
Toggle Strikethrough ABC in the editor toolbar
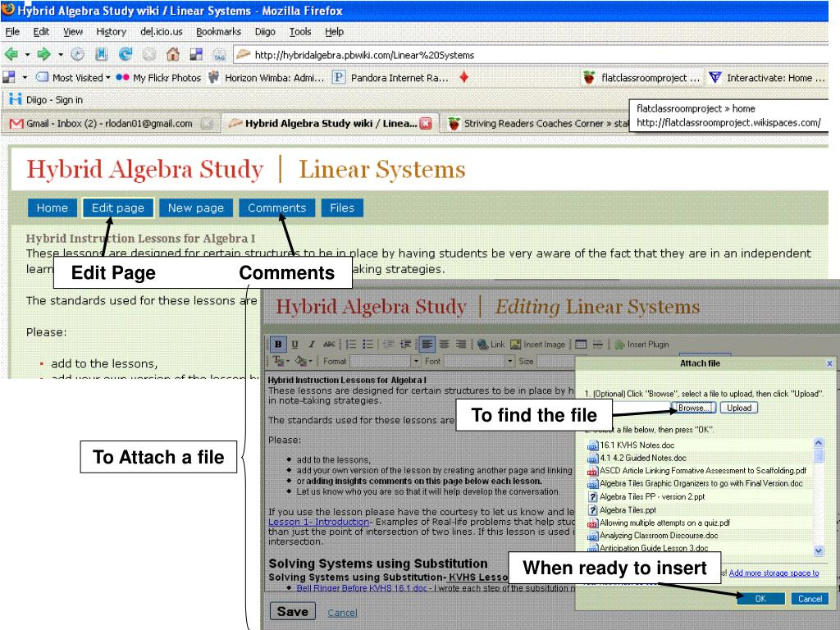329,345
